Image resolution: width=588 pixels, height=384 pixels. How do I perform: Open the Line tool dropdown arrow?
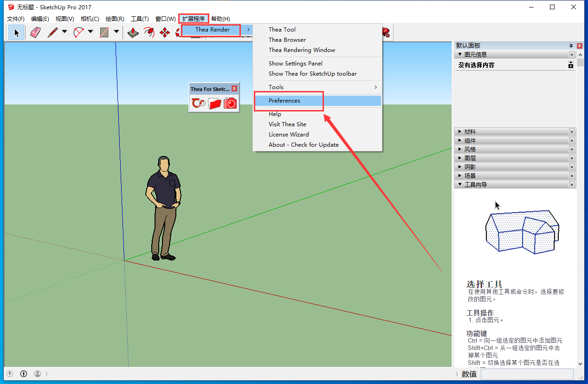65,32
